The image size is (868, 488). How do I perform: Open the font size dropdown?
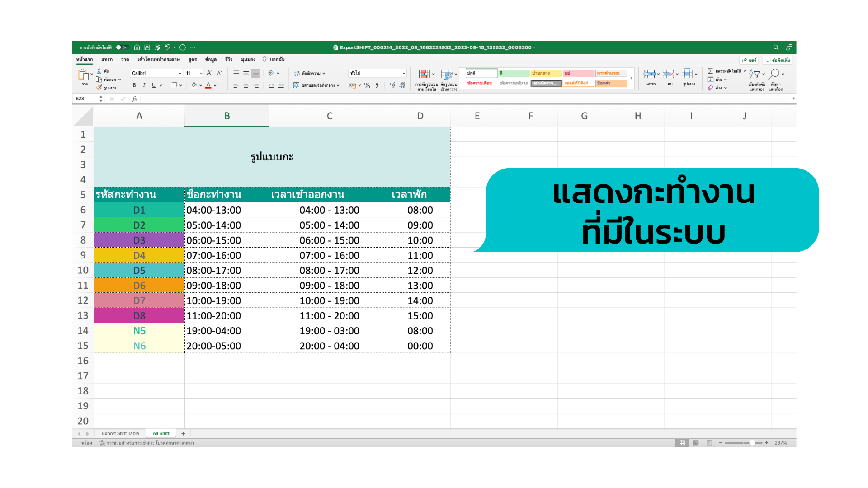pyautogui.click(x=201, y=73)
